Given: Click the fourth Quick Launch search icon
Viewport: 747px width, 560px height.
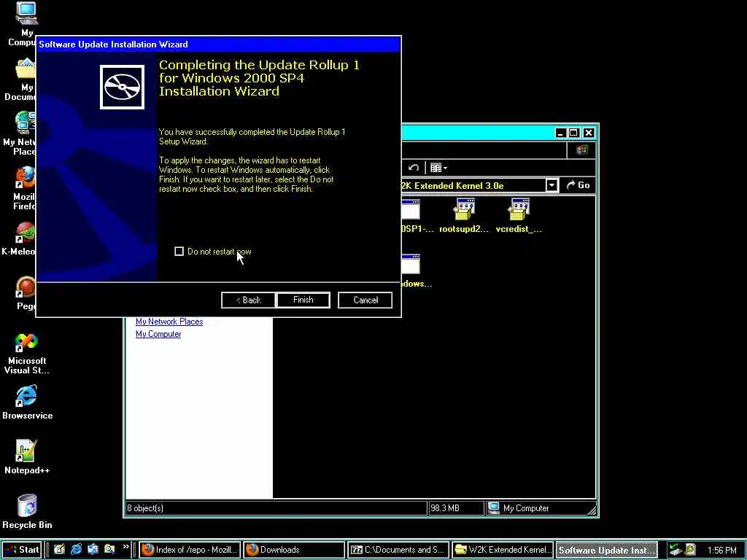Looking at the screenshot, I should [109, 550].
